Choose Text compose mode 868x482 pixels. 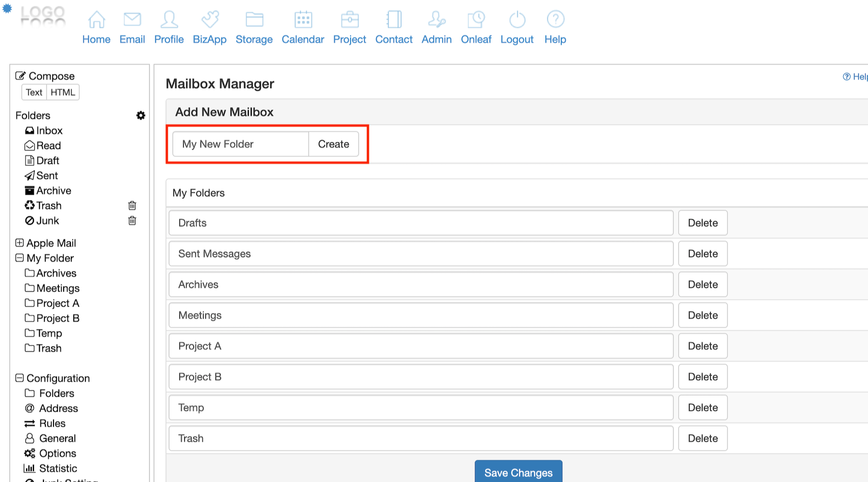tap(34, 92)
